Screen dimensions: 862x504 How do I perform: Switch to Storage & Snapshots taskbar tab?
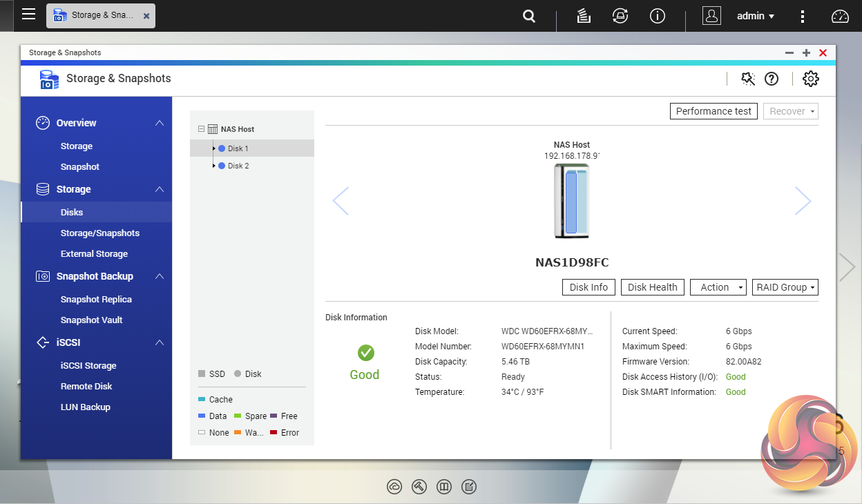click(101, 15)
